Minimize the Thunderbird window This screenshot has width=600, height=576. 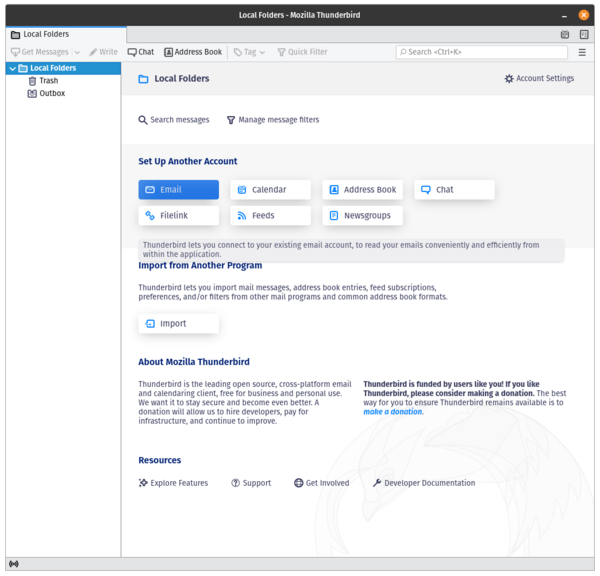(x=564, y=15)
